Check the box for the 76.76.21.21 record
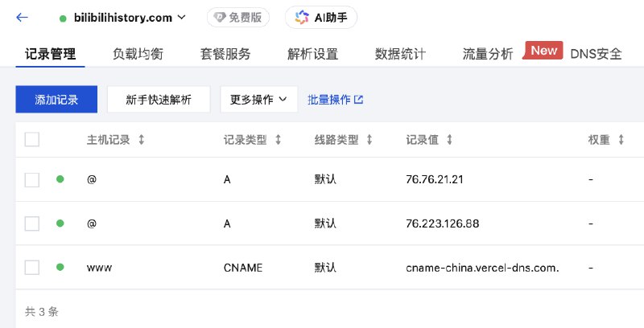The image size is (644, 328). tap(32, 179)
